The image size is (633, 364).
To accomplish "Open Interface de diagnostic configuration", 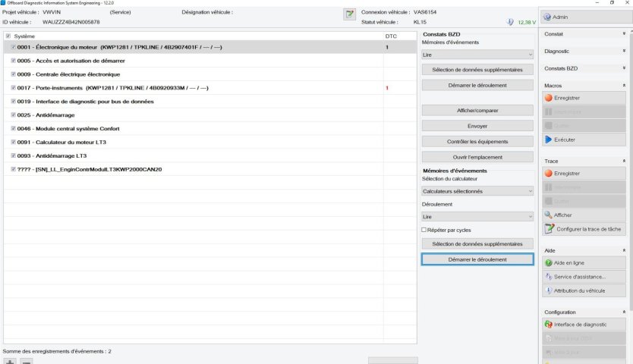I will [x=584, y=325].
